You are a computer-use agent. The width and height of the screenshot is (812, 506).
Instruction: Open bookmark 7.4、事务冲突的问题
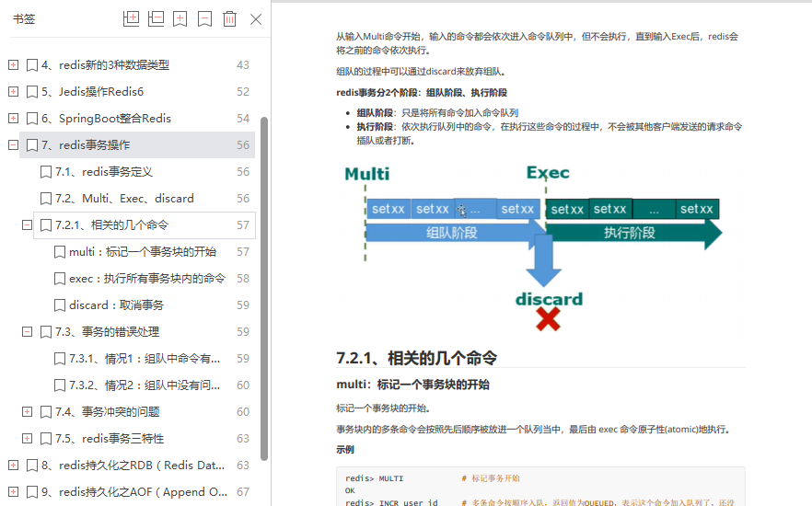click(107, 412)
